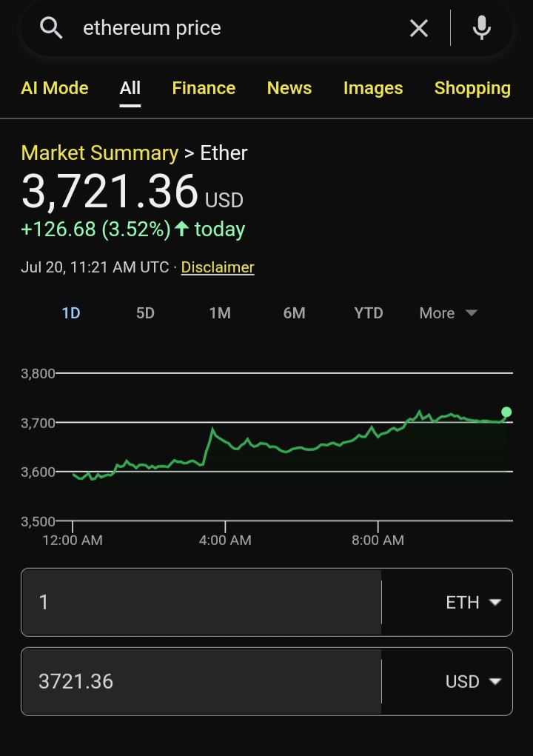The image size is (533, 756).
Task: Open the Finance tab
Action: coord(204,88)
